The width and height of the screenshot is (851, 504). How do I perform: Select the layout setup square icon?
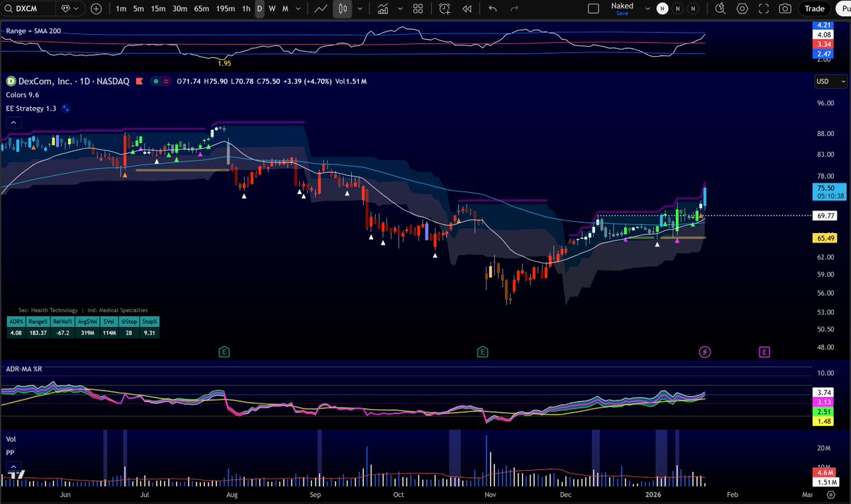594,9
